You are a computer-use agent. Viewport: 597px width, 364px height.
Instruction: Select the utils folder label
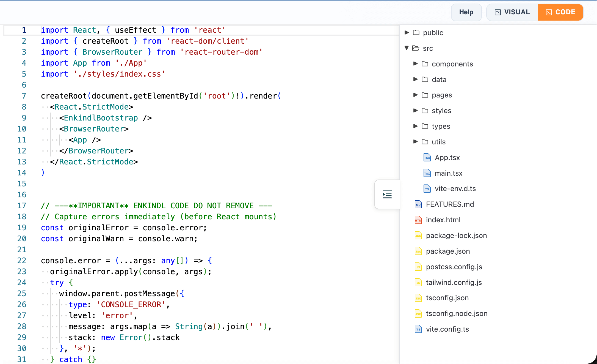coord(438,142)
